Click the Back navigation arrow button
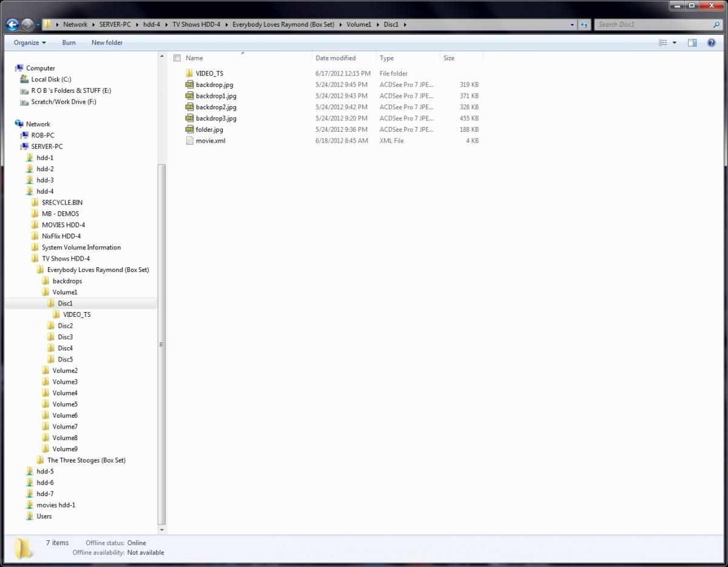 (x=12, y=25)
